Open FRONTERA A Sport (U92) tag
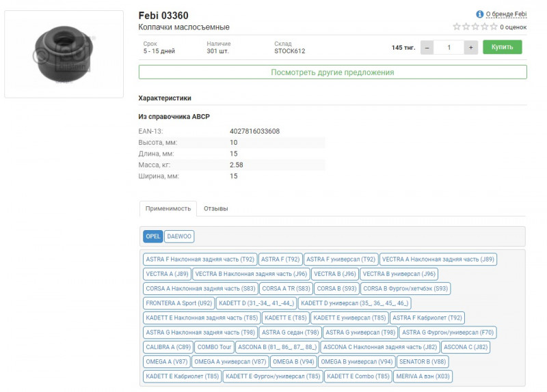This screenshot has width=547, height=392. point(179,303)
